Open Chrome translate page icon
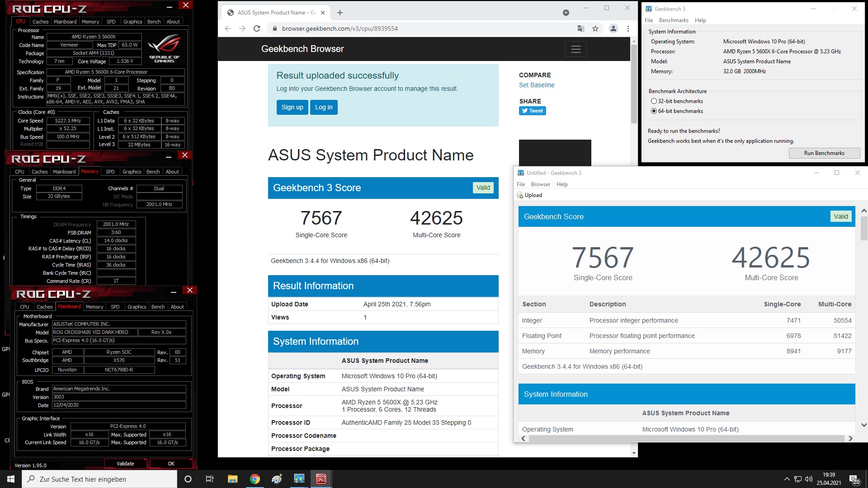 click(x=581, y=28)
